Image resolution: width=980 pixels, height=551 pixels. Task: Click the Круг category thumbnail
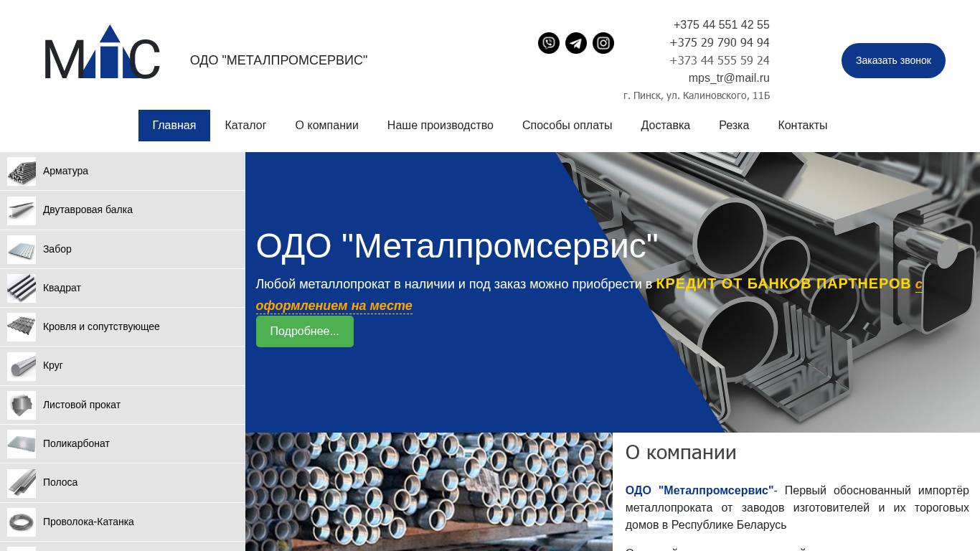pos(22,366)
